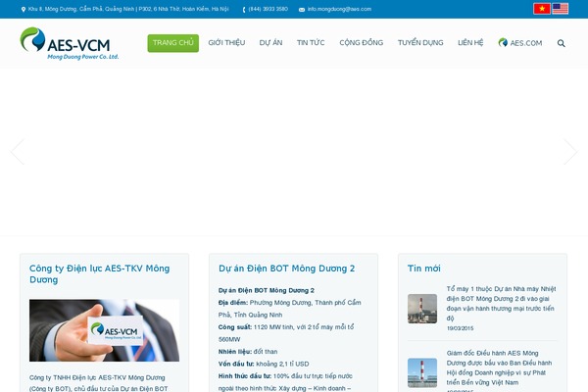Image resolution: width=588 pixels, height=392 pixels.
Task: Open the LIÊN HỆ menu item
Action: tap(470, 43)
